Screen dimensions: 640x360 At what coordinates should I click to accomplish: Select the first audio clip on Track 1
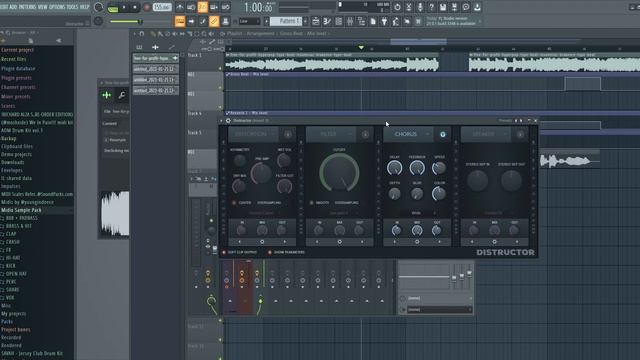[332, 62]
